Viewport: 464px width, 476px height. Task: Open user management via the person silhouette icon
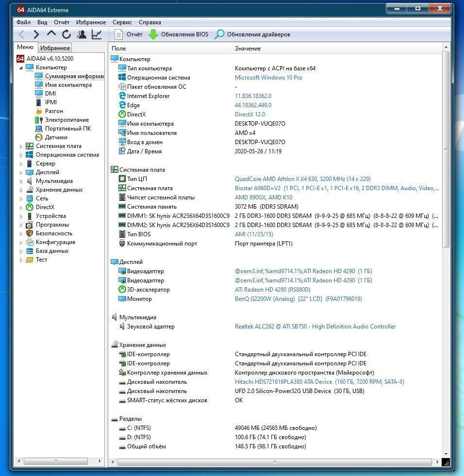point(82,34)
